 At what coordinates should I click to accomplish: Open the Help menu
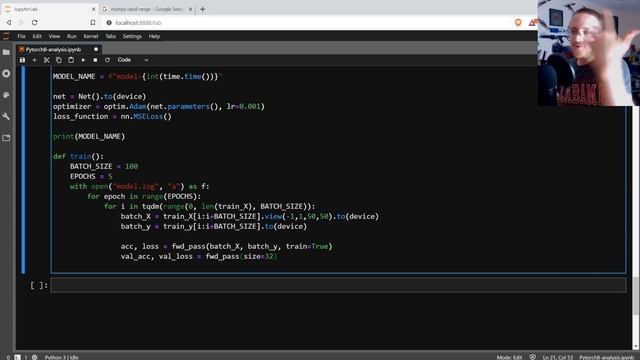154,36
